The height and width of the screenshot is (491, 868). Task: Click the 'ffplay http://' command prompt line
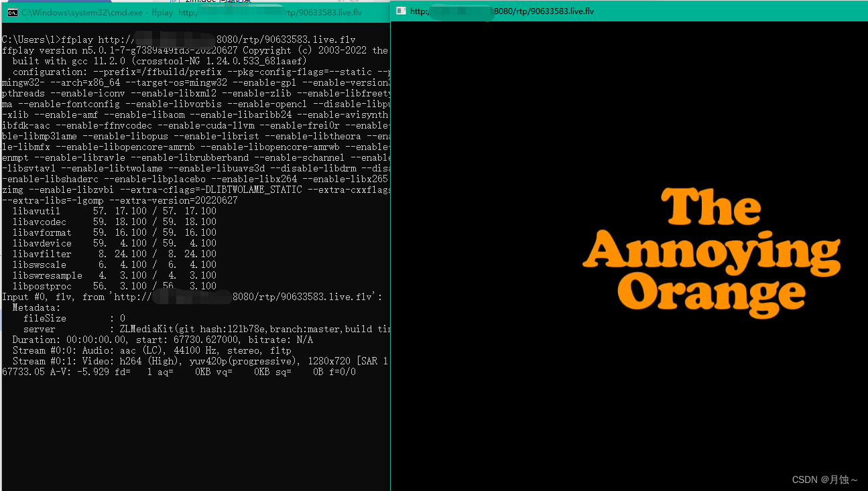point(179,40)
